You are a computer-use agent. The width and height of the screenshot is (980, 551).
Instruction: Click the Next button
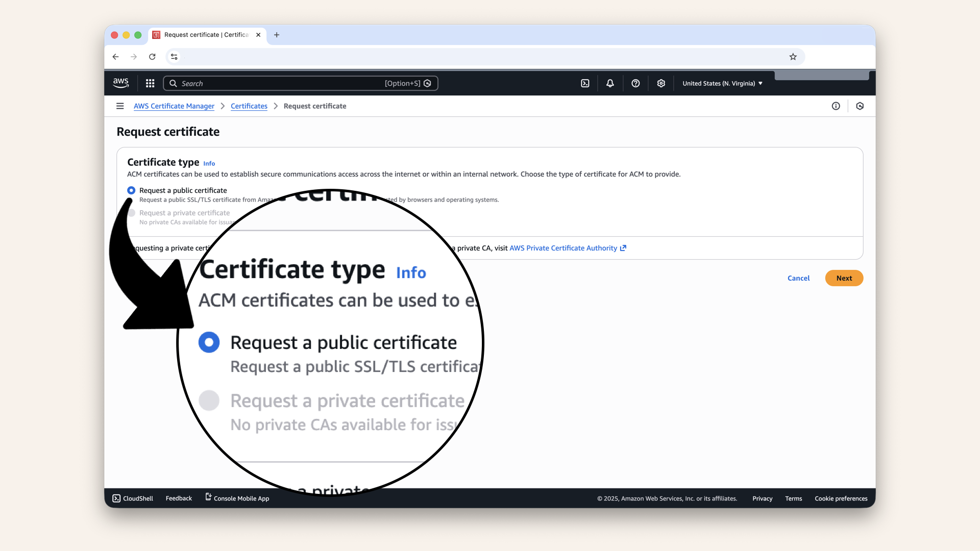(844, 278)
